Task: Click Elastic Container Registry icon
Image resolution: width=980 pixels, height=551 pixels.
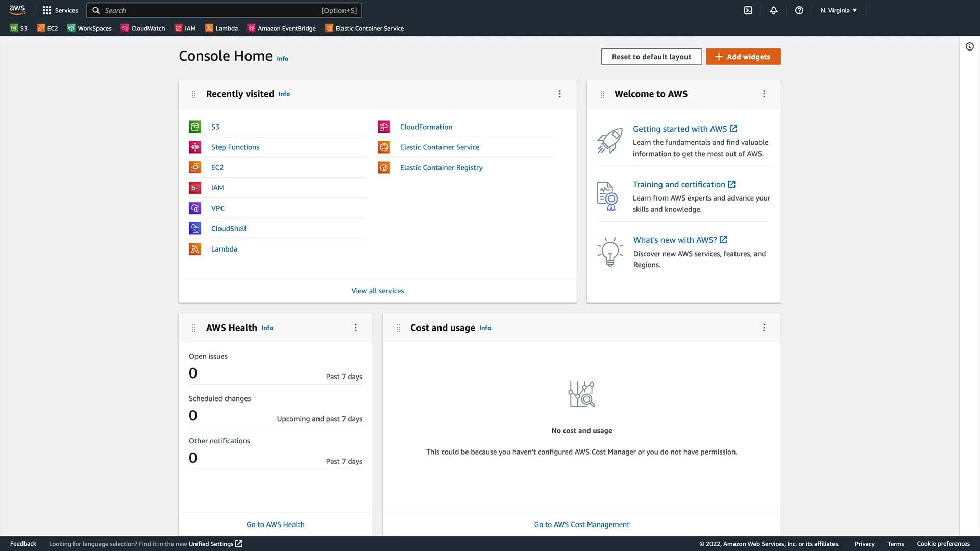Action: pyautogui.click(x=384, y=168)
